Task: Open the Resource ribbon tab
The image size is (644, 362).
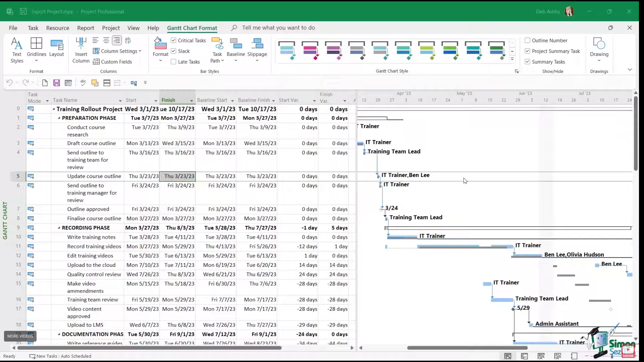Action: tap(58, 28)
